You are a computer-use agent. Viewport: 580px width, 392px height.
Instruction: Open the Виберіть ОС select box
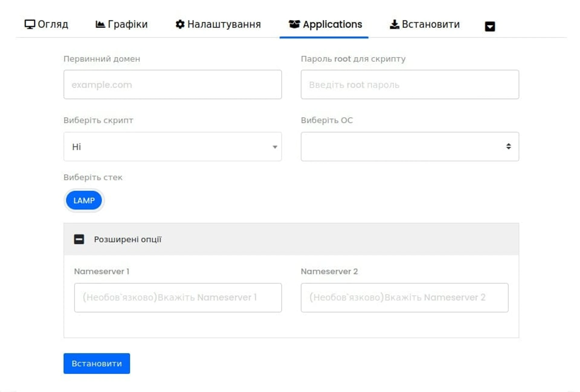pyautogui.click(x=410, y=146)
